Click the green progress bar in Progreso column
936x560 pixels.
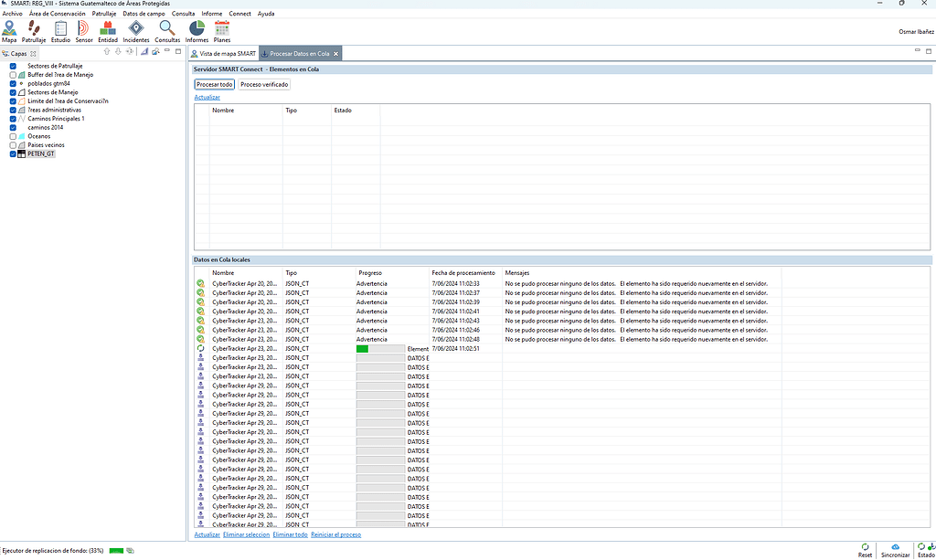363,349
